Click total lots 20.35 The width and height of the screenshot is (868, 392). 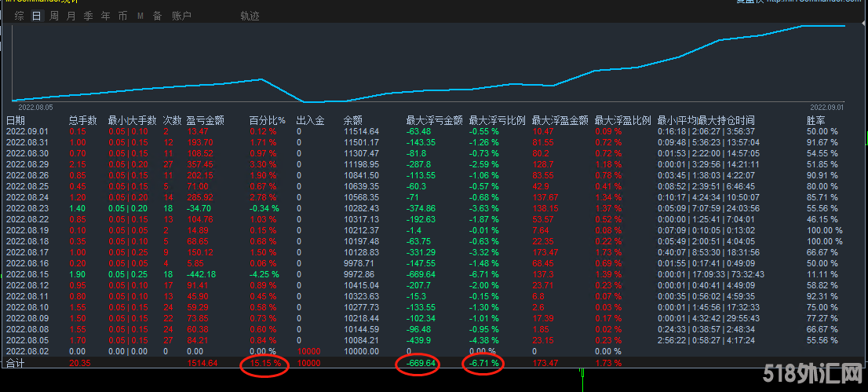80,363
